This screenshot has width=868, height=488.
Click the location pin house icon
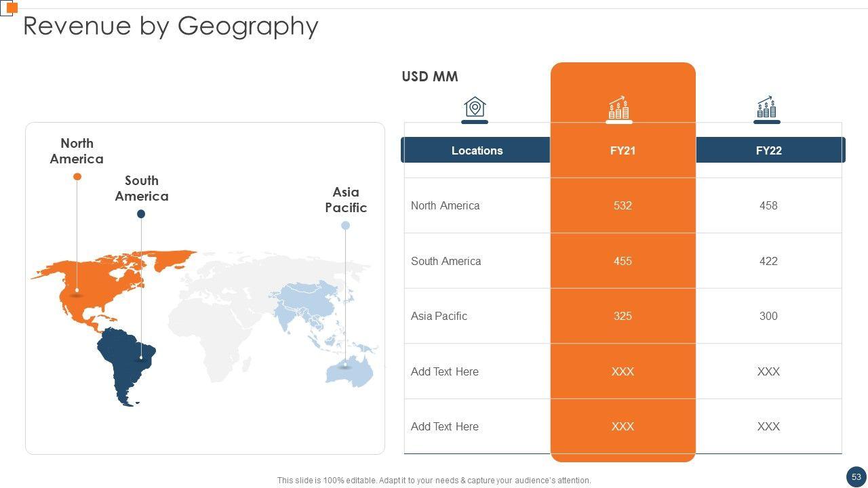click(x=475, y=107)
